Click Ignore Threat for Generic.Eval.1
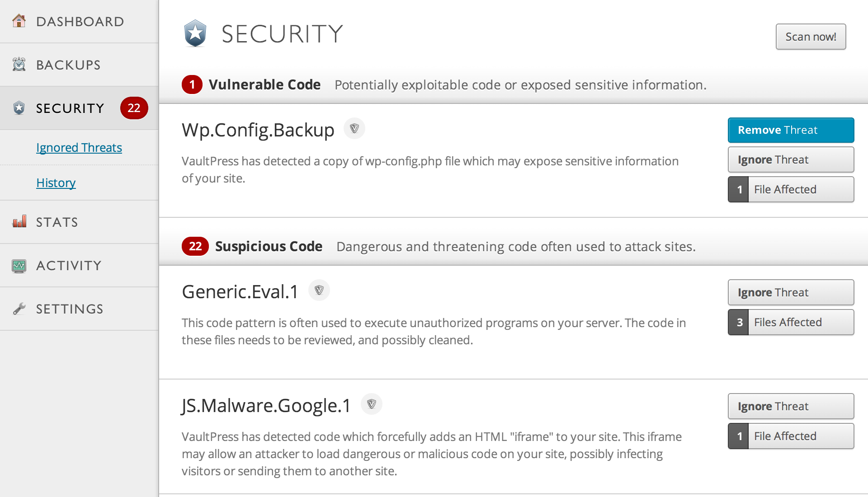Viewport: 868px width, 497px height. click(x=791, y=292)
